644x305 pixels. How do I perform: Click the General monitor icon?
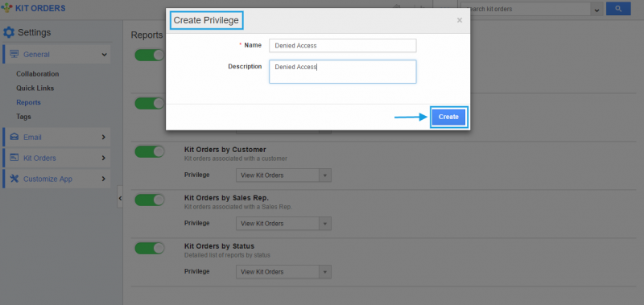(14, 54)
